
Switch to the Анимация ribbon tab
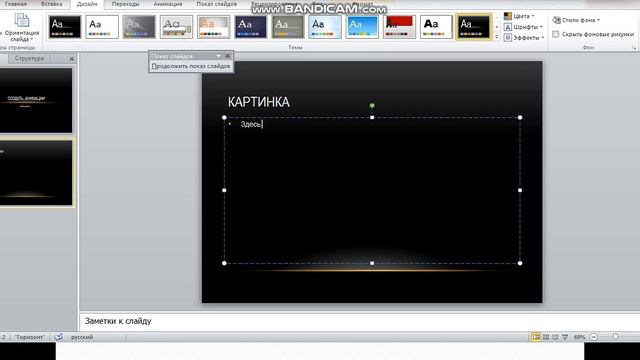click(x=168, y=4)
